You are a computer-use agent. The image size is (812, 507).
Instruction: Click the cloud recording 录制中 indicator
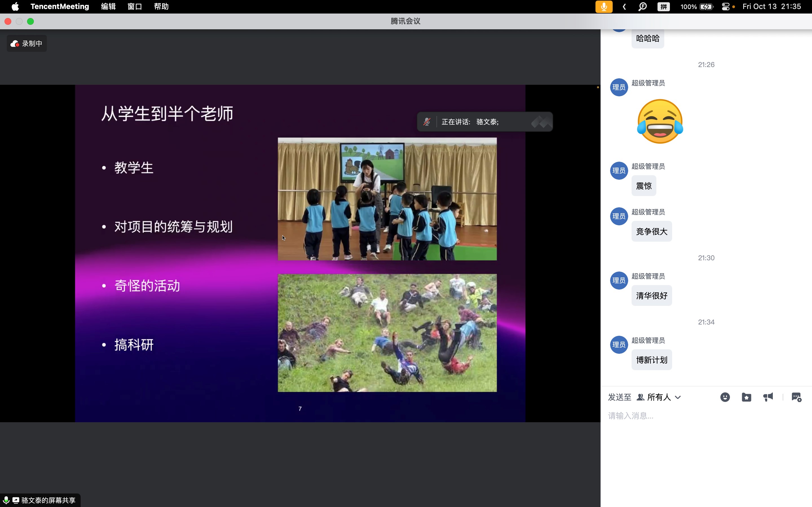pyautogui.click(x=27, y=44)
